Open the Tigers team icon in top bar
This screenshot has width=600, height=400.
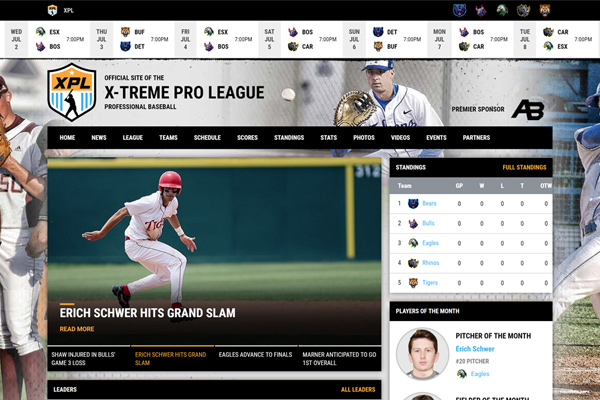(x=545, y=10)
